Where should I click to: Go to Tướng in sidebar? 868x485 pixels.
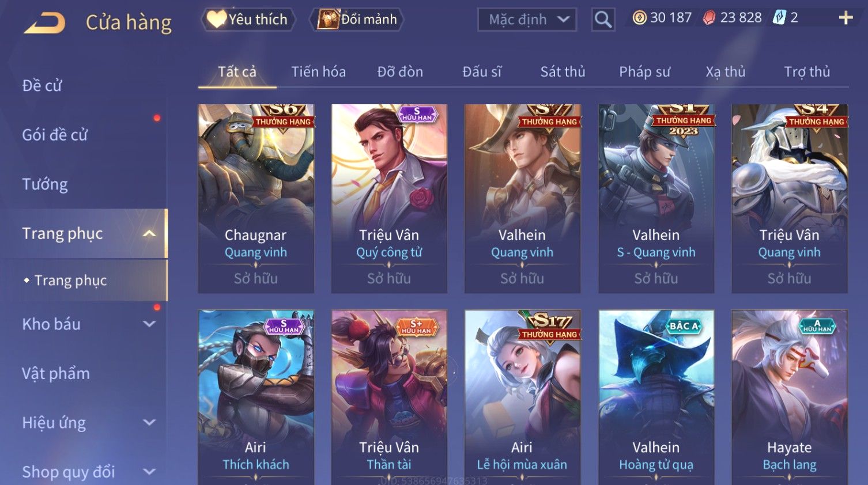click(x=45, y=184)
